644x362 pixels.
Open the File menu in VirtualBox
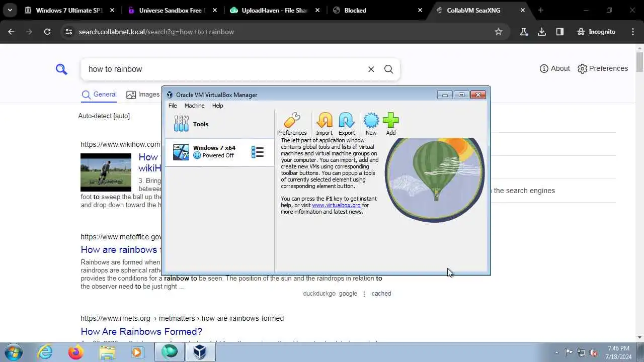pos(173,106)
